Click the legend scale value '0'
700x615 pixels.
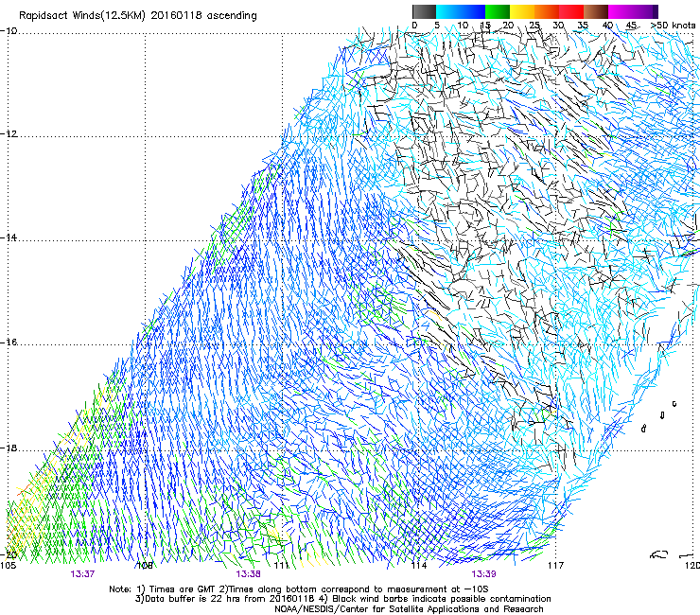[x=414, y=26]
